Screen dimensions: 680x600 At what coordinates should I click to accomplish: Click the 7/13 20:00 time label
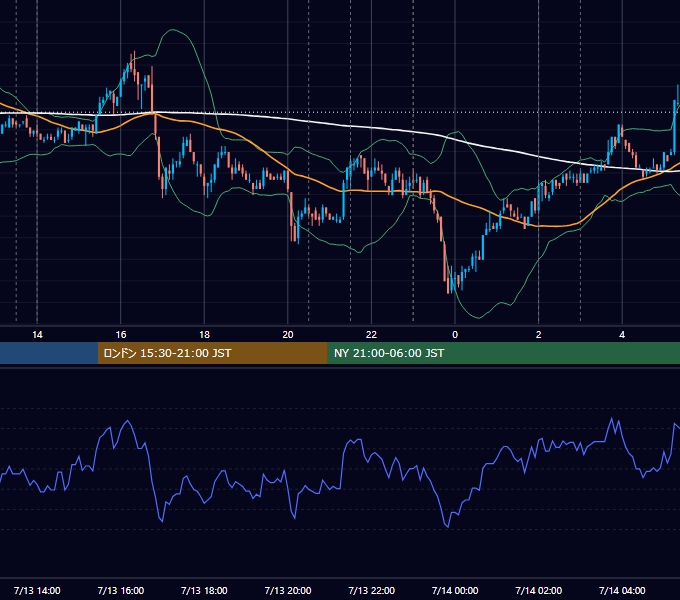(288, 590)
